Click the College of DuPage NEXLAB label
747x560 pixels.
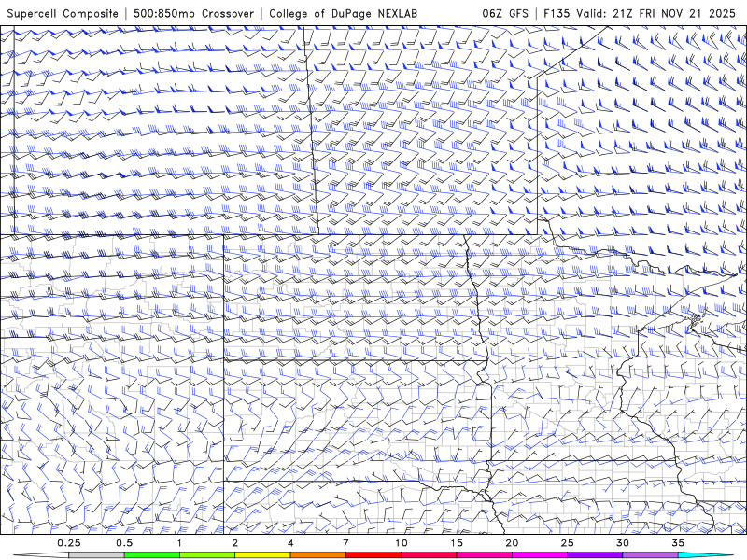343,13
